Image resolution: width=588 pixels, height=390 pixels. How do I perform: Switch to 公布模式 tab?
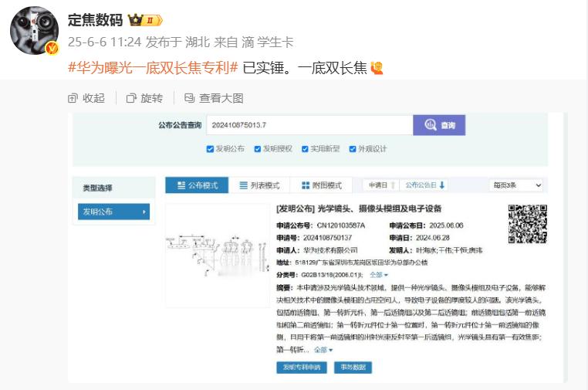[197, 185]
